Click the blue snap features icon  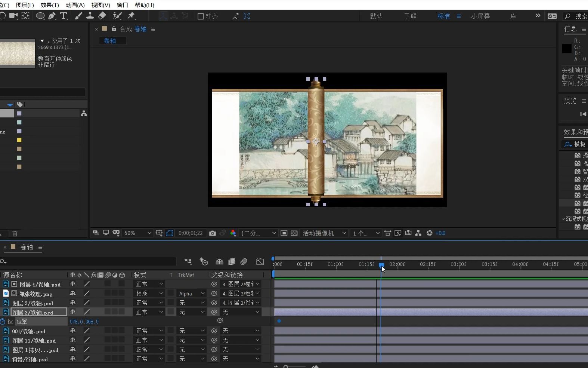pos(247,16)
